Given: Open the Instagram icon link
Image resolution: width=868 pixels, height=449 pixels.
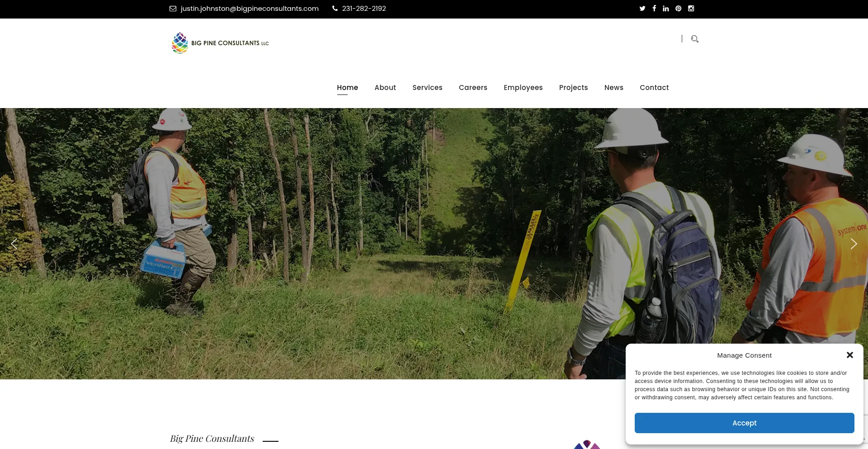Looking at the screenshot, I should pyautogui.click(x=691, y=9).
